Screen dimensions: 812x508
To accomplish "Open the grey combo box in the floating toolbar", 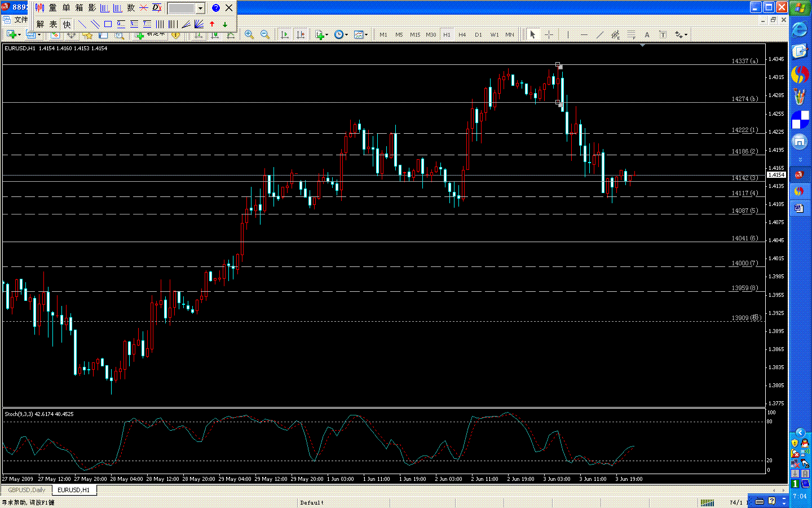I will coord(186,8).
